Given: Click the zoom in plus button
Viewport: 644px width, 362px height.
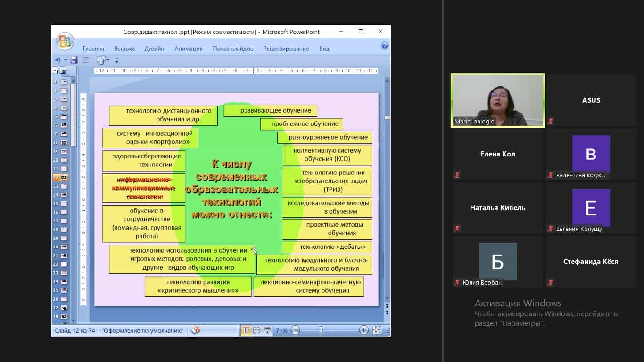Looking at the screenshot, I should pyautogui.click(x=364, y=330).
